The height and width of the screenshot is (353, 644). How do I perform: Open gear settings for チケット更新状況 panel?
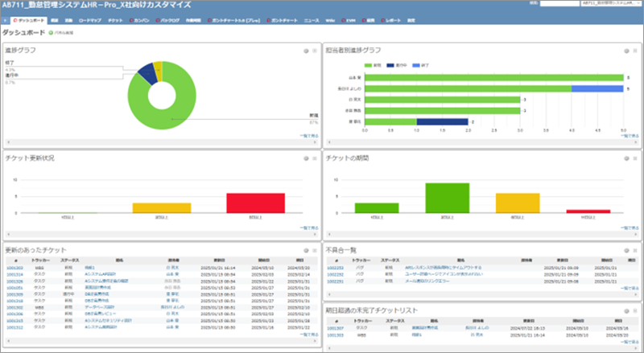[305, 158]
